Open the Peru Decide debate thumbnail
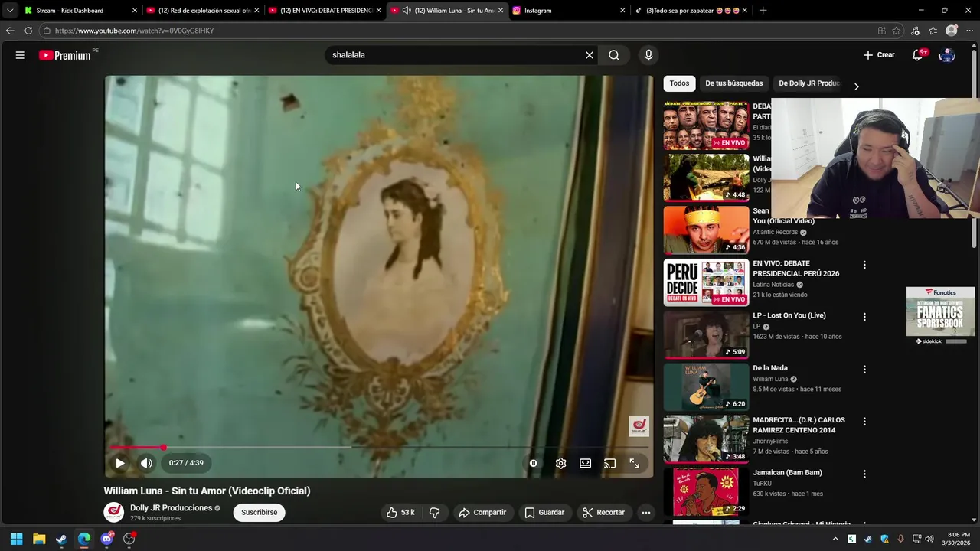 [706, 282]
